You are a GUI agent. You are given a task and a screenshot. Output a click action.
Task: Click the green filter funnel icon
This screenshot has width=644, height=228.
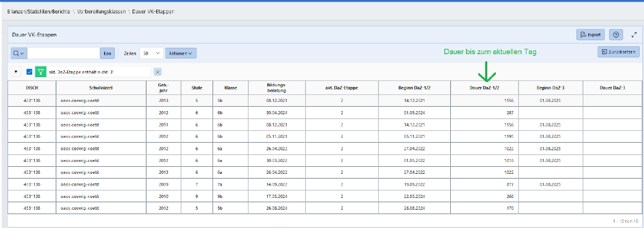point(41,72)
